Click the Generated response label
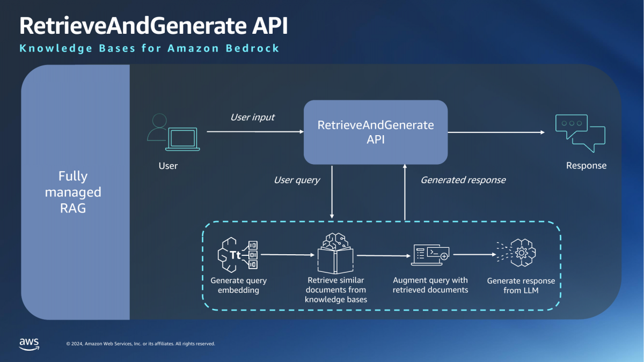This screenshot has width=644, height=362. (463, 180)
